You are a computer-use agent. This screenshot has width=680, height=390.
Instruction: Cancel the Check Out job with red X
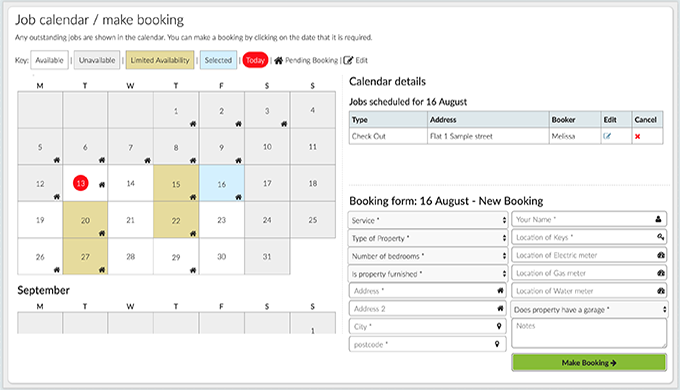[x=638, y=137]
